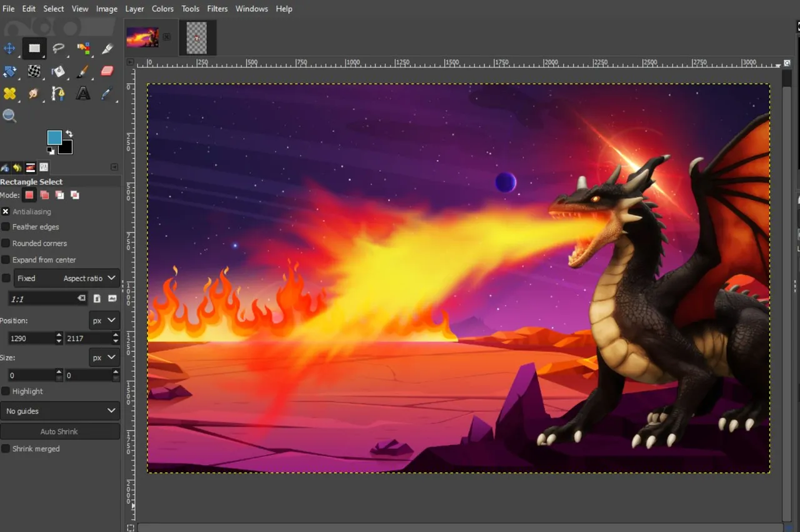Screen dimensions: 800x532
Task: Switch to the Tool Options tab
Action: [x=5, y=168]
